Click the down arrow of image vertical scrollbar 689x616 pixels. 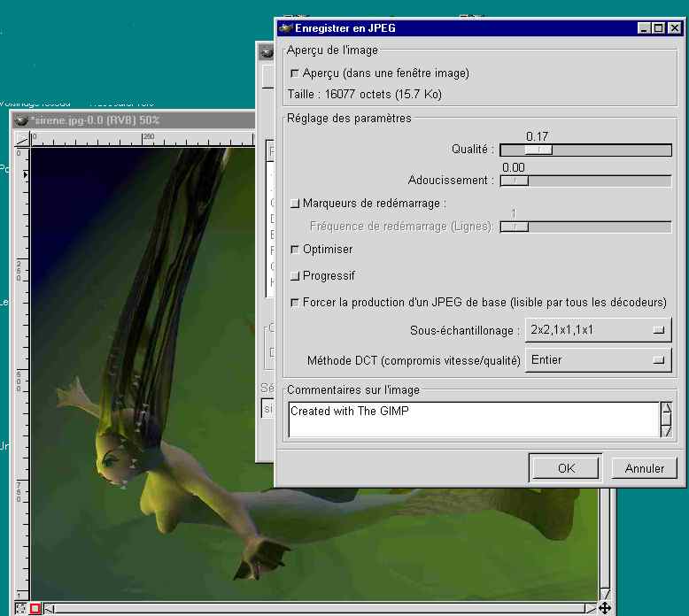(605, 595)
